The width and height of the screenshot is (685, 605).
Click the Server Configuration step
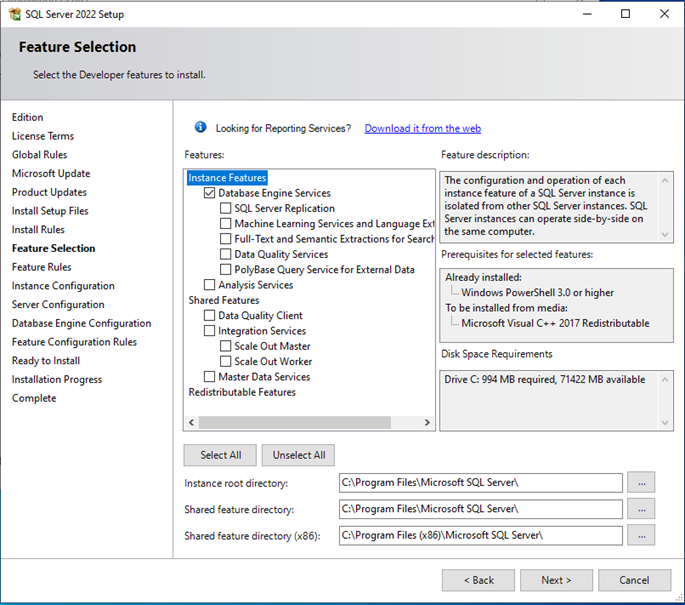(58, 304)
